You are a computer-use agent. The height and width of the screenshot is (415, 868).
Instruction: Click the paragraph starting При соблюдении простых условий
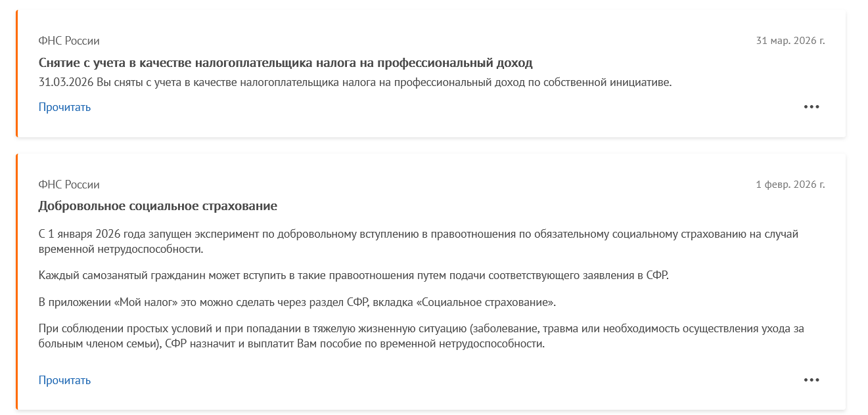click(x=421, y=336)
